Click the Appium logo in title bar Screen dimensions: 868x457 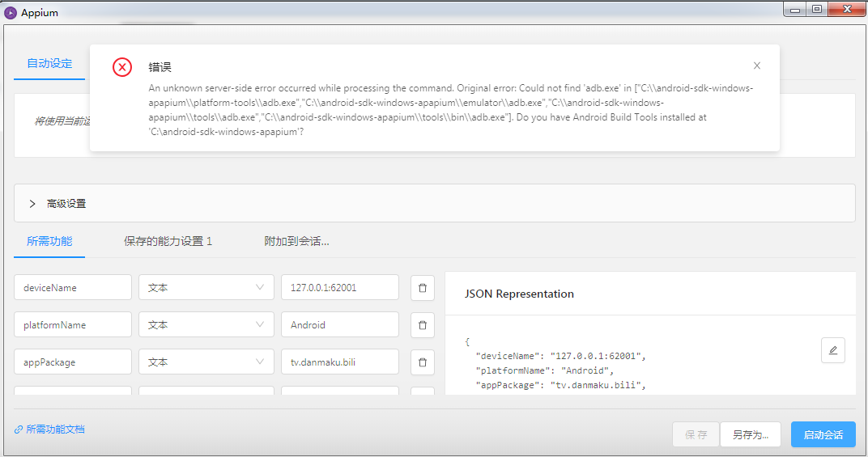point(11,12)
